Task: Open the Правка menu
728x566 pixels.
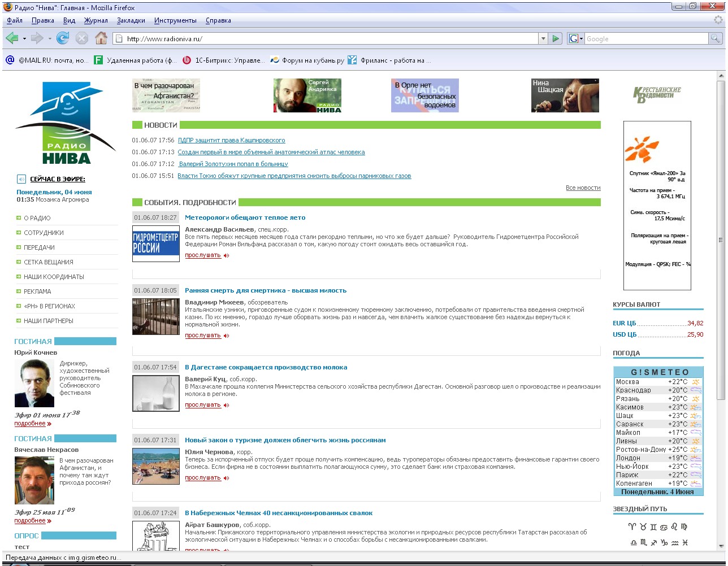Action: [43, 20]
